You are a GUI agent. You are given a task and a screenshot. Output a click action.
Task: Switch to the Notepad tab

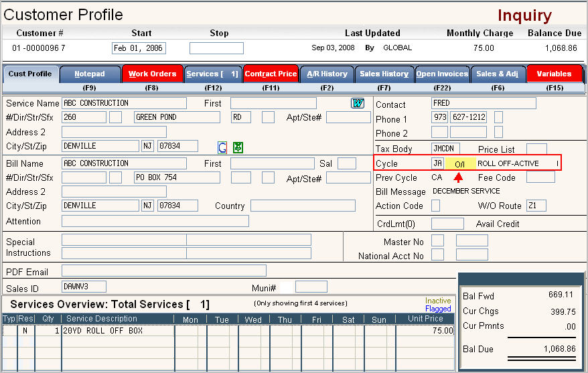pyautogui.click(x=90, y=74)
